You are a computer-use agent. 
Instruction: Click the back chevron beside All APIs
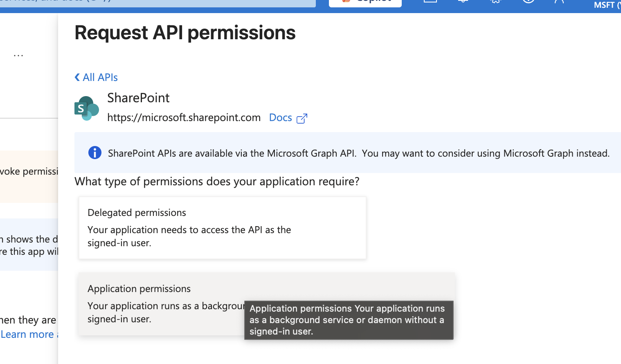pyautogui.click(x=77, y=77)
